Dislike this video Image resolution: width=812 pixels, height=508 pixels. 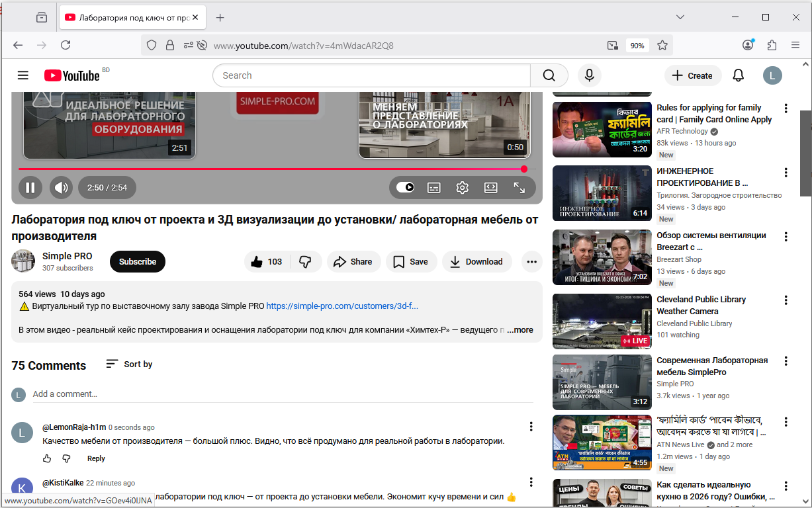tap(306, 262)
